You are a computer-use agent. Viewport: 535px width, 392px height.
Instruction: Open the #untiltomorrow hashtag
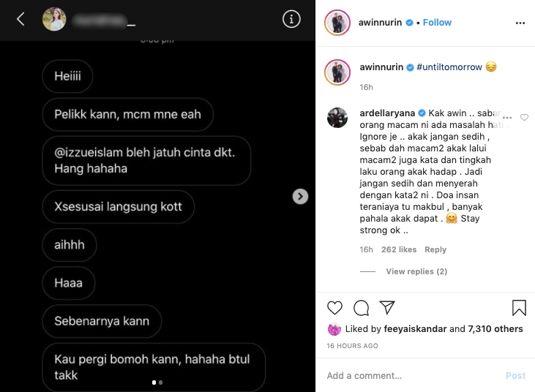click(x=449, y=67)
